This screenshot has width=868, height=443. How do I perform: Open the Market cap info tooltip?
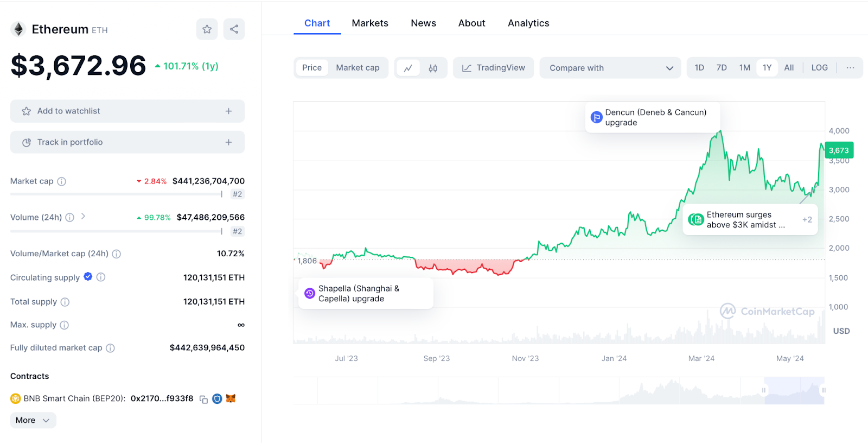(x=62, y=181)
